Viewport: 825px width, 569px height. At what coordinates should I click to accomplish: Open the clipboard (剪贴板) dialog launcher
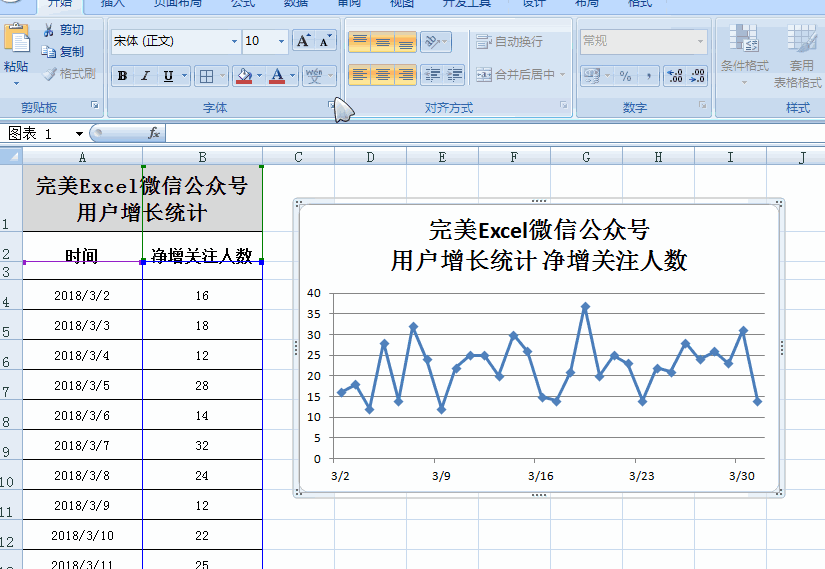tap(95, 106)
